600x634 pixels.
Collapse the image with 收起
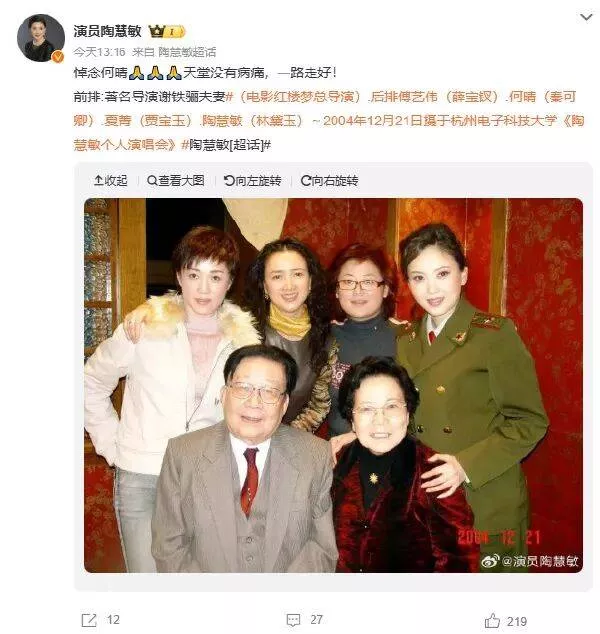pos(111,181)
